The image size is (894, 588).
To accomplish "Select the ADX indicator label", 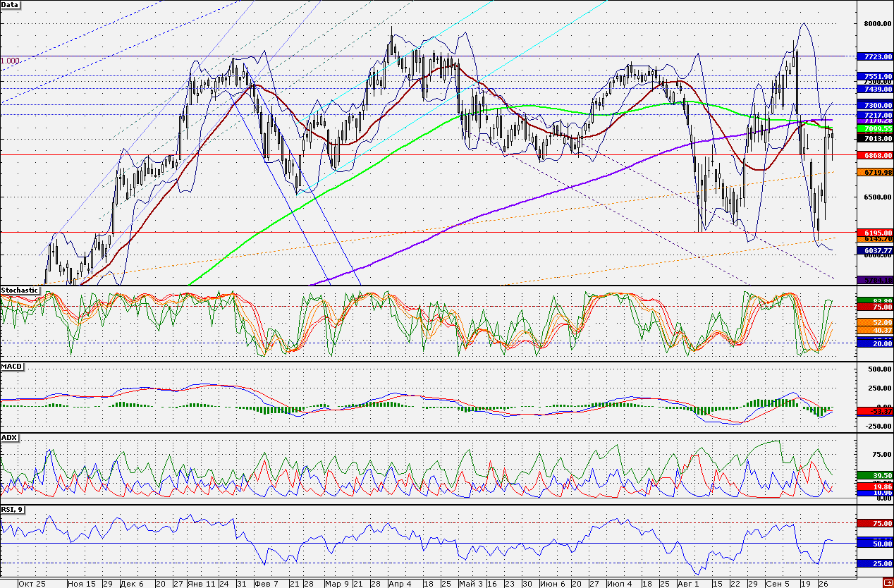I will coord(9,438).
